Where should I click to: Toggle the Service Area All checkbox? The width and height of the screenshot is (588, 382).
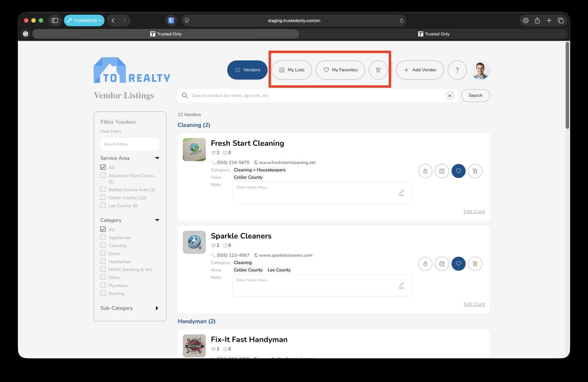click(x=103, y=167)
